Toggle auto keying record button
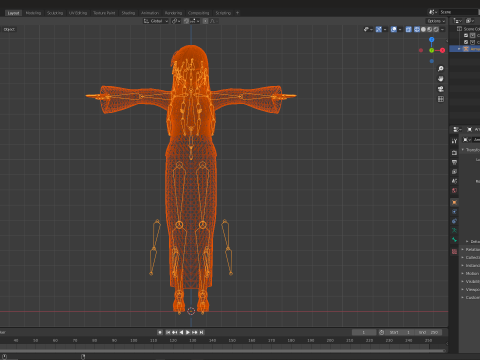This screenshot has width=480, height=360. pyautogui.click(x=160, y=332)
